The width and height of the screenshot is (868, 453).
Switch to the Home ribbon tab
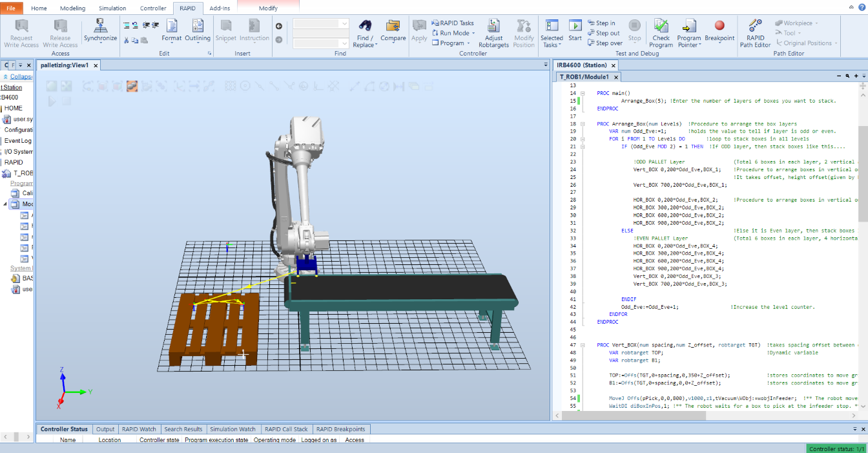[x=39, y=8]
